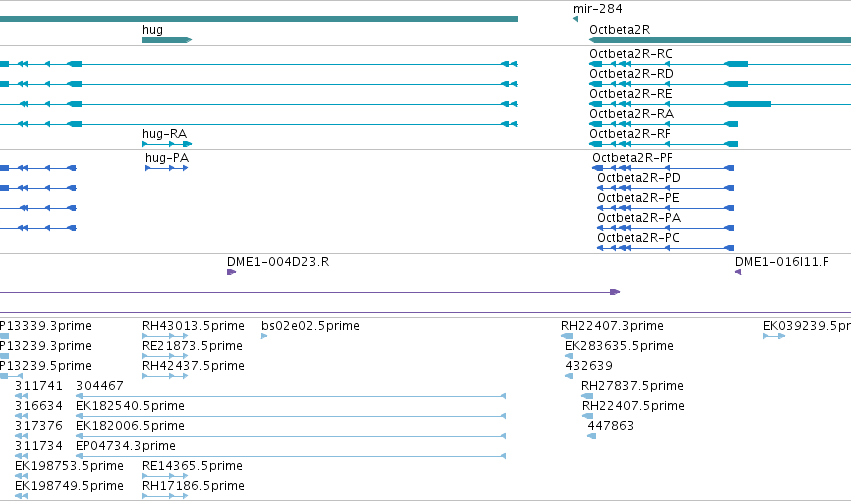Screen dimensions: 851x501
Task: Select feature 311734
Action: pyautogui.click(x=39, y=447)
